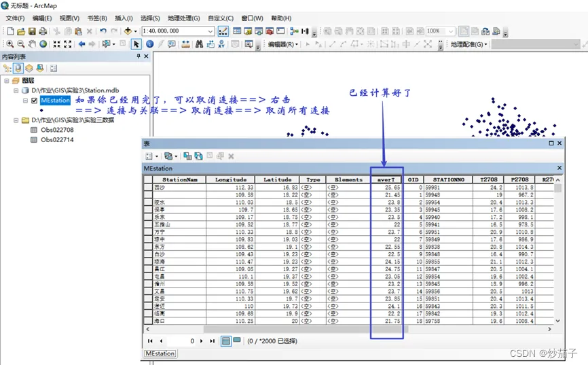Screen dimensions: 588x365
Task: Click Fixed Zoom In arrows
Action: (x=56, y=44)
